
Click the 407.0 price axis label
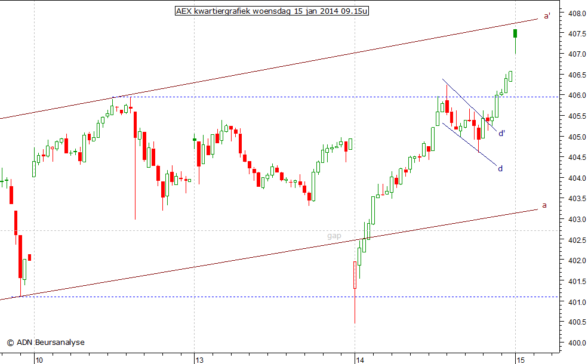[577, 54]
